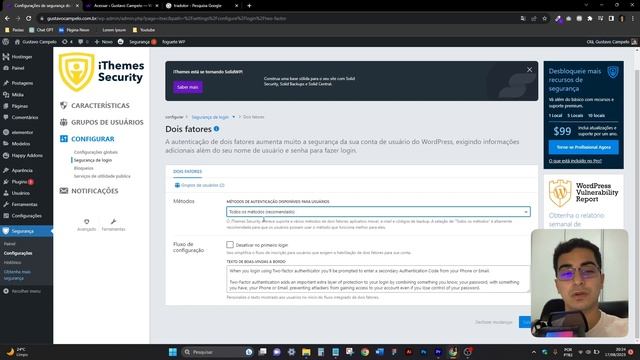Switch to the Dois Fatores tab
640x360 pixels.
(187, 171)
